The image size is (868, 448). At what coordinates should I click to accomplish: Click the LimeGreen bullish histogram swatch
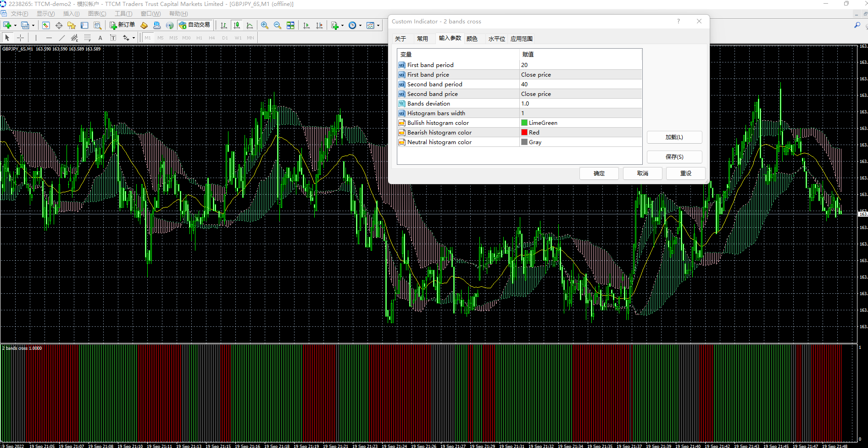[524, 123]
